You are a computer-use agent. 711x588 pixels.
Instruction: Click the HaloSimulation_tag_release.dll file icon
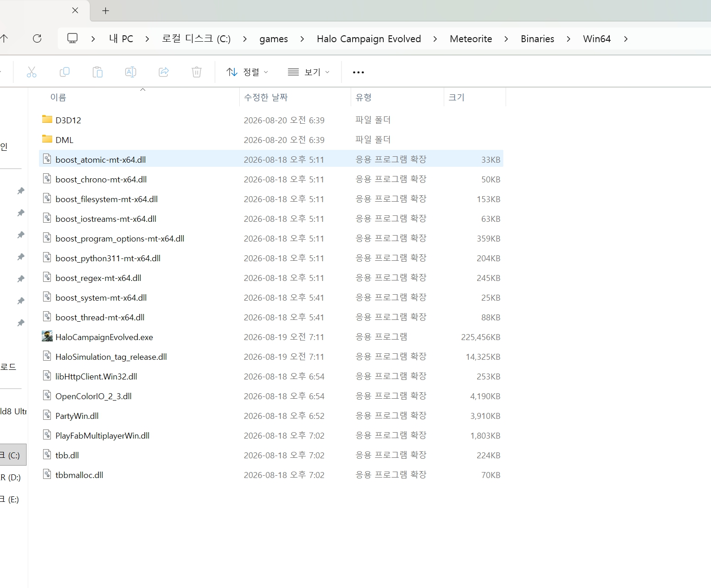click(47, 356)
